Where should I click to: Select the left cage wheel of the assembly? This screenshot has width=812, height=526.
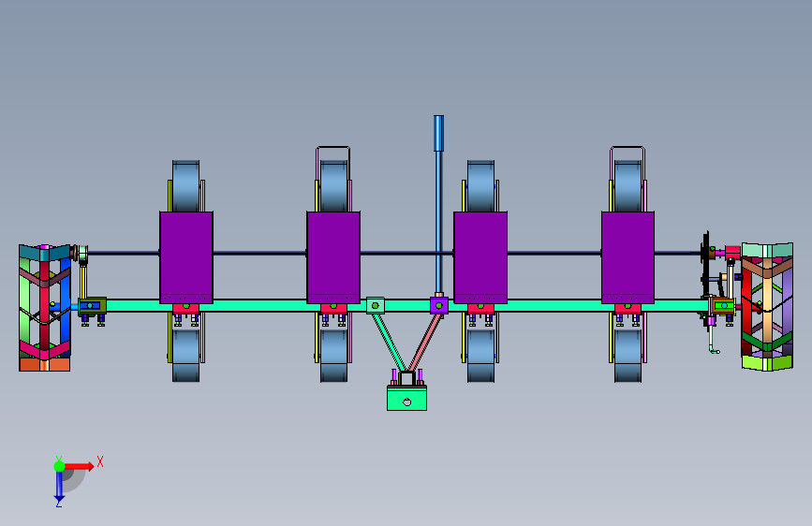pos(45,308)
